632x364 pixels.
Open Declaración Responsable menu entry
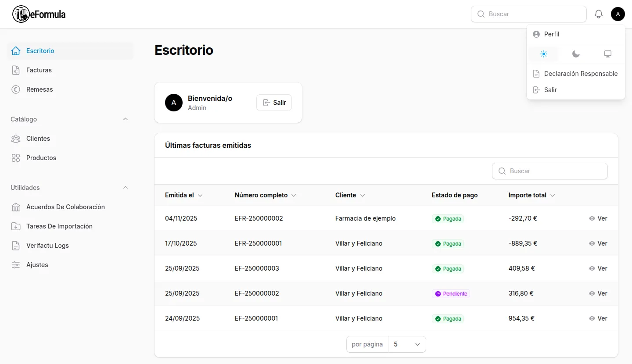pos(576,74)
